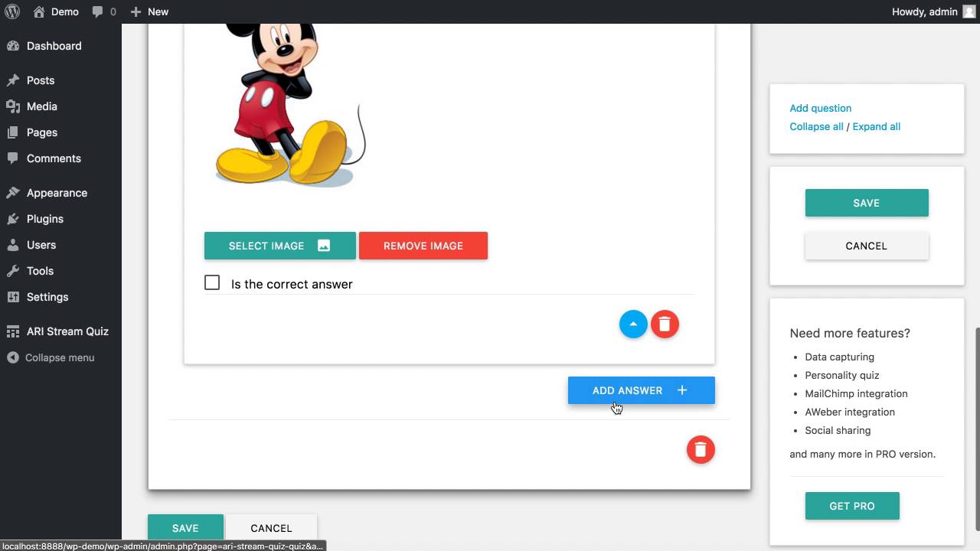
Task: Click the page vertical scrollbar thumb
Action: [x=976, y=429]
